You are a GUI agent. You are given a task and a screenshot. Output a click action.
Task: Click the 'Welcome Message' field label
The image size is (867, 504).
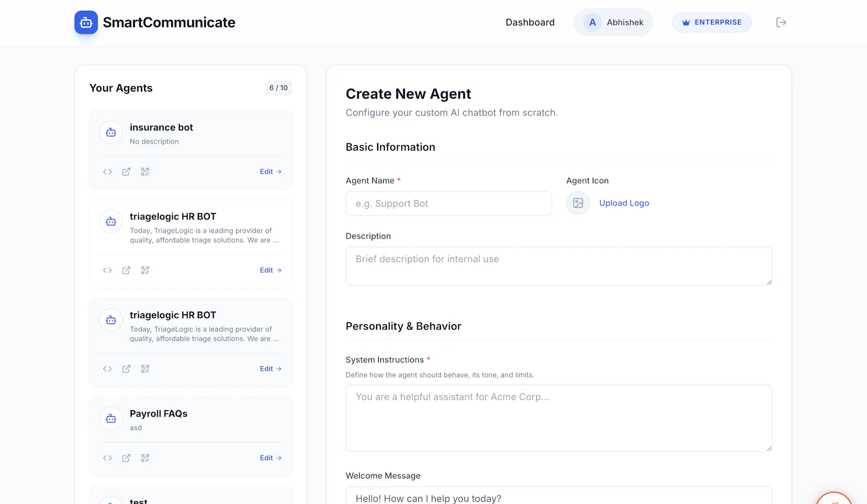[383, 476]
